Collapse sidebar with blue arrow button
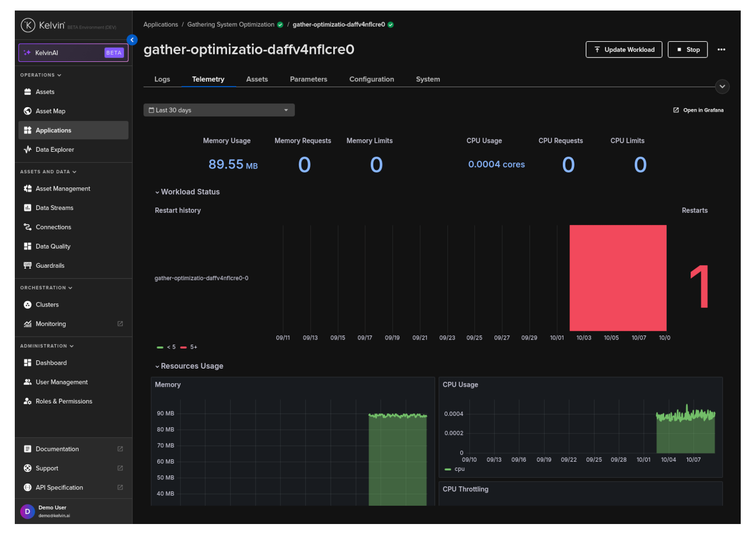756x535 pixels. (x=132, y=40)
